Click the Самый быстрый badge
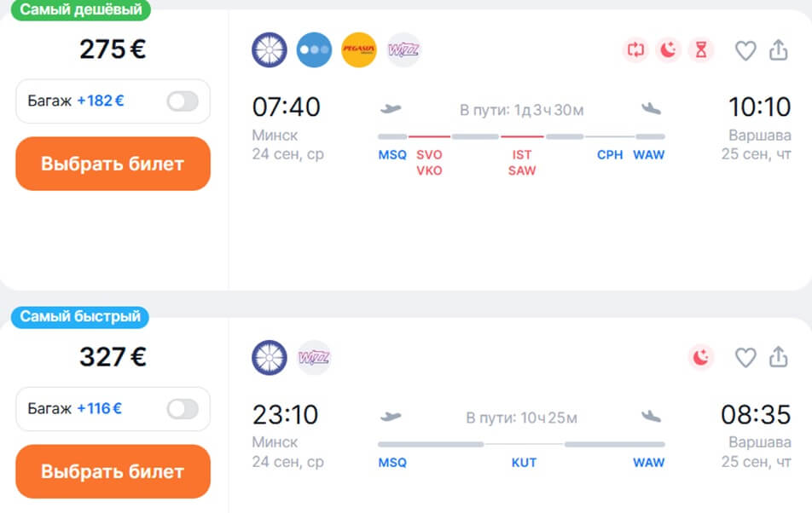The image size is (812, 513). point(80,316)
